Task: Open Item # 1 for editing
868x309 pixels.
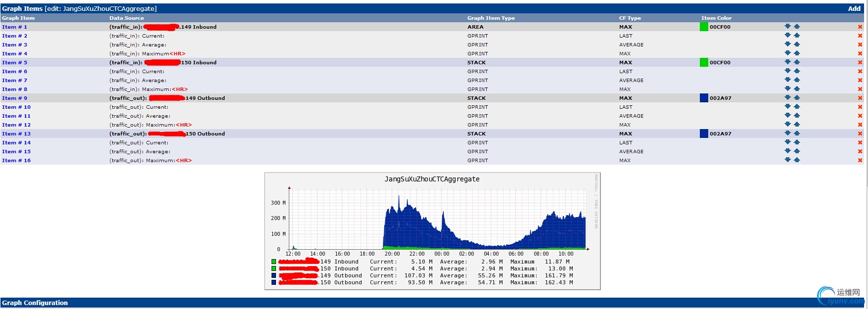Action: tap(14, 27)
